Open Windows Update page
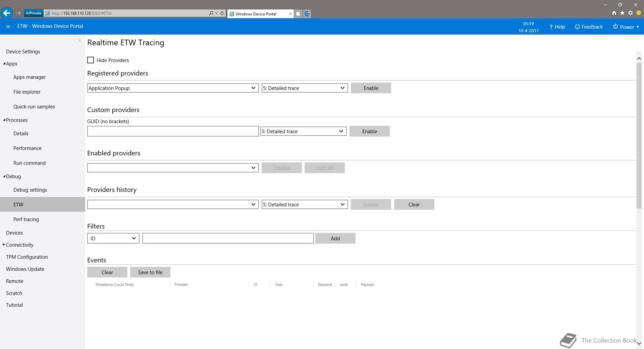Image resolution: width=644 pixels, height=349 pixels. click(x=25, y=269)
